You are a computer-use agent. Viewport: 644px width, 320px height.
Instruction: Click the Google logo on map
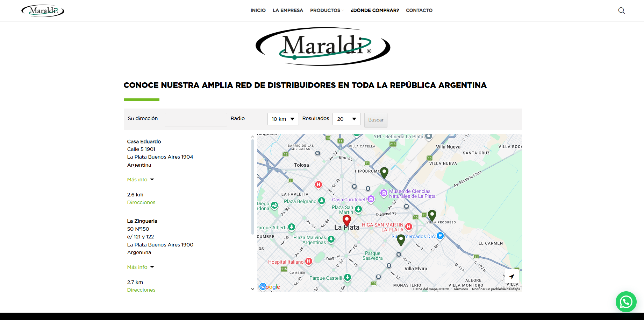pyautogui.click(x=270, y=287)
